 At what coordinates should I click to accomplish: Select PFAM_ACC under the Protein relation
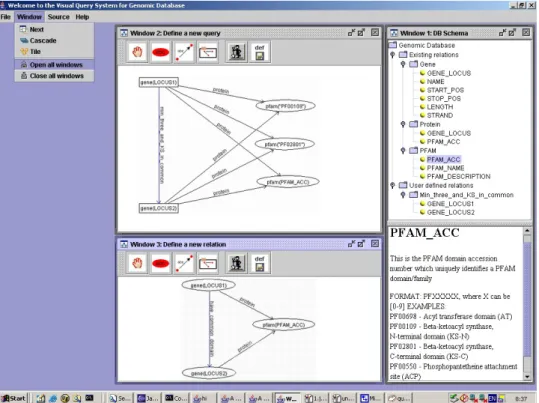443,142
